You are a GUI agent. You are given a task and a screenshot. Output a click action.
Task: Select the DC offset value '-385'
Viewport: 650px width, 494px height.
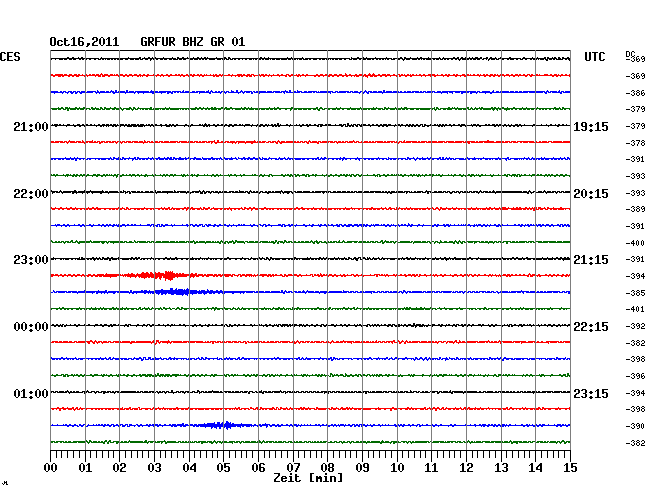click(x=635, y=293)
